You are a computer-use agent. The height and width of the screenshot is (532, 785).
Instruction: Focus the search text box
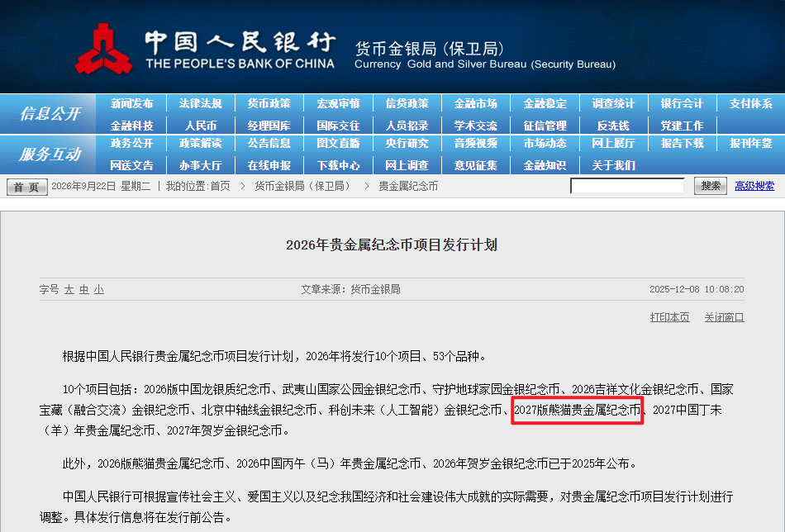(x=627, y=186)
